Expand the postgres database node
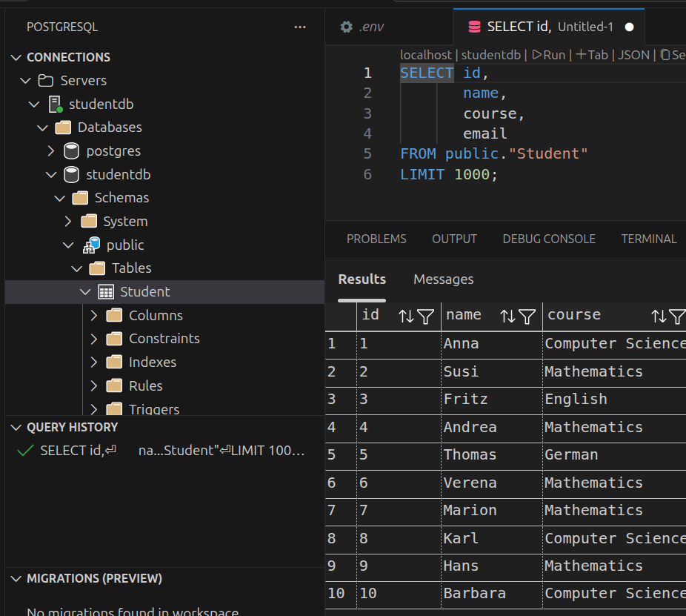Screen dimensions: 686x616 tap(51, 151)
